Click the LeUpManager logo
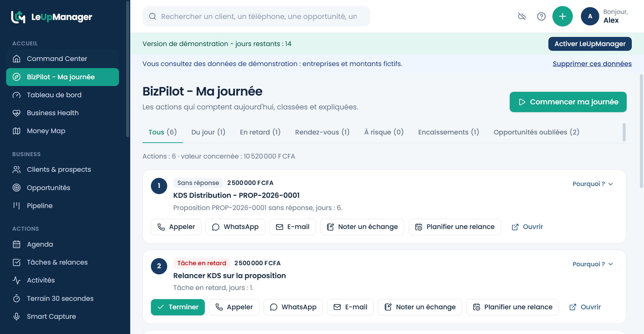 coord(52,17)
